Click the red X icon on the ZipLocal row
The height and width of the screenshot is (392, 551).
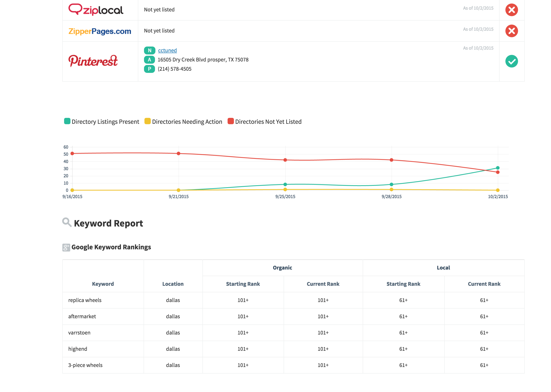pos(512,10)
